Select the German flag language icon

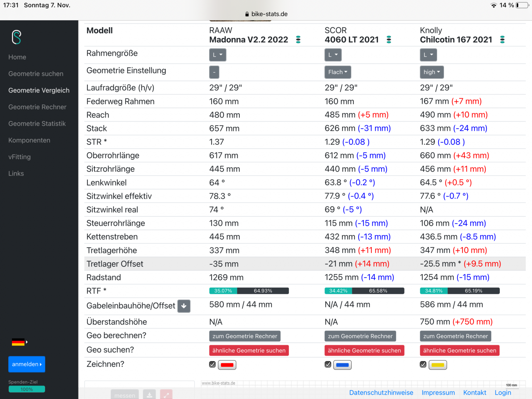(18, 342)
